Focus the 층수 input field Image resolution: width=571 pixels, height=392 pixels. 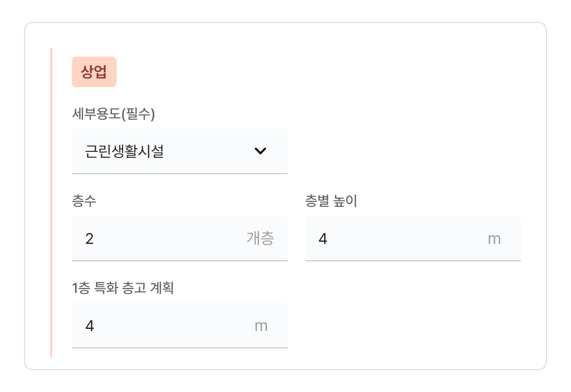(163, 238)
